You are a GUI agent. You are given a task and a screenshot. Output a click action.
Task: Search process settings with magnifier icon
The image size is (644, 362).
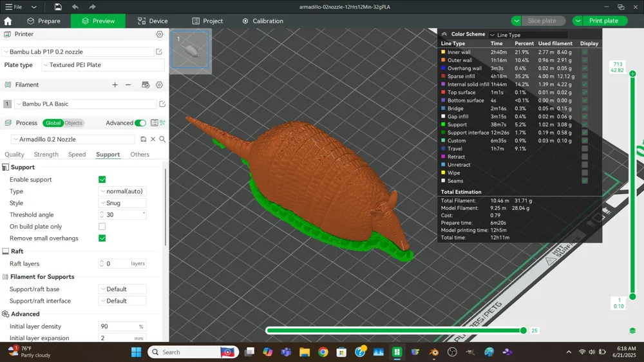[163, 139]
